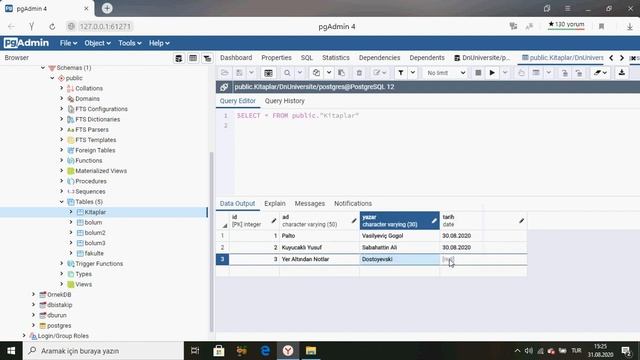Expand the Kitaplar table node
Screen dimensions: 640x360
71,212
